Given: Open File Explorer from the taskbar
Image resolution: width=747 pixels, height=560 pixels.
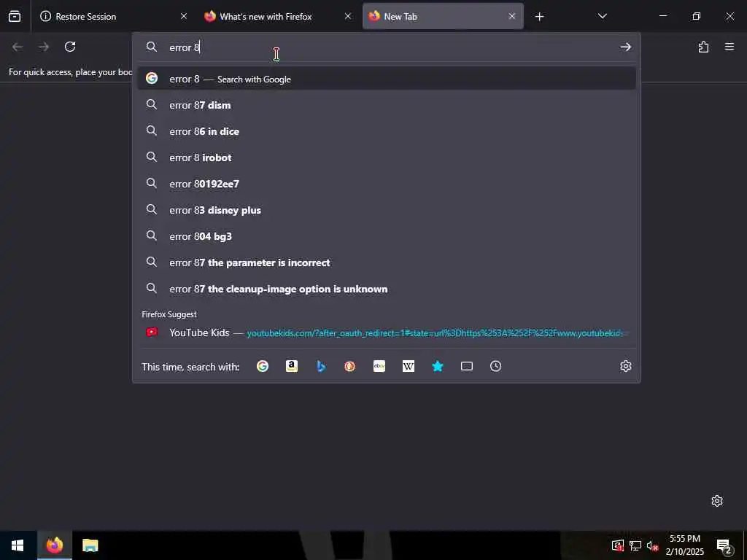Looking at the screenshot, I should click(x=90, y=545).
